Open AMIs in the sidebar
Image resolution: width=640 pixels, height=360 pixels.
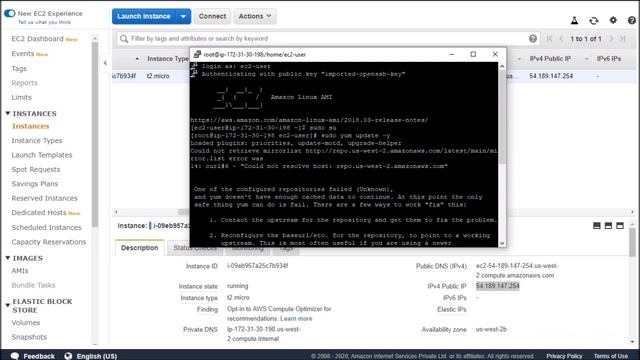(x=20, y=271)
